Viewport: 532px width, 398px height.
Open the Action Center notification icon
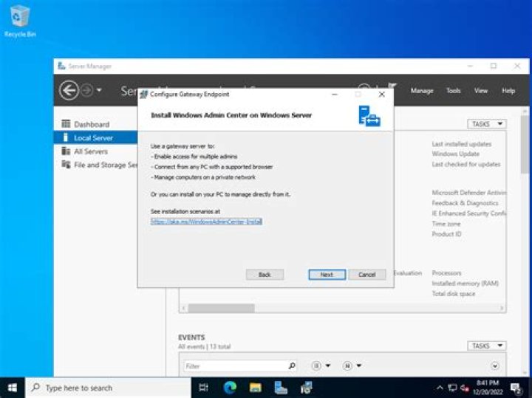pyautogui.click(x=516, y=388)
